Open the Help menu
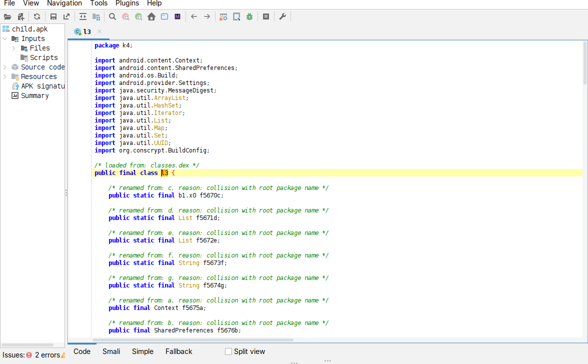The image size is (588, 364). tap(154, 3)
